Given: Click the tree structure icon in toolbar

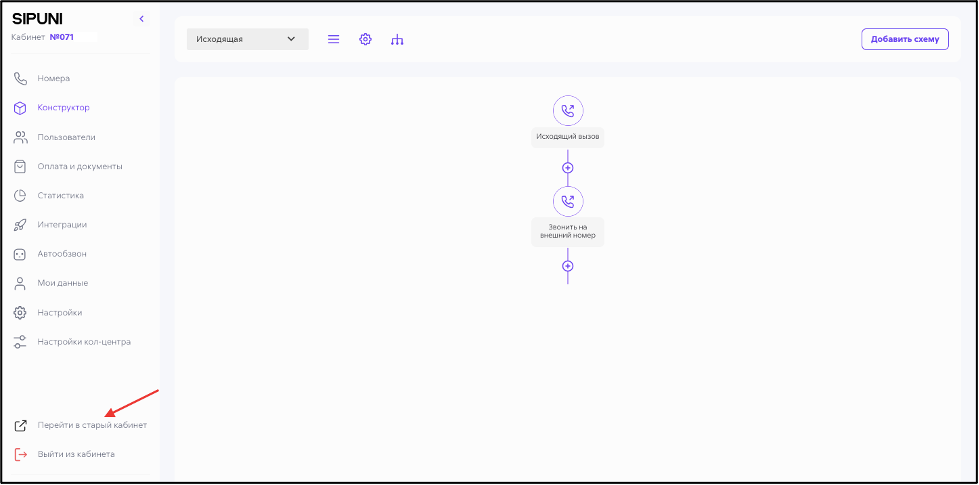Looking at the screenshot, I should click(397, 40).
